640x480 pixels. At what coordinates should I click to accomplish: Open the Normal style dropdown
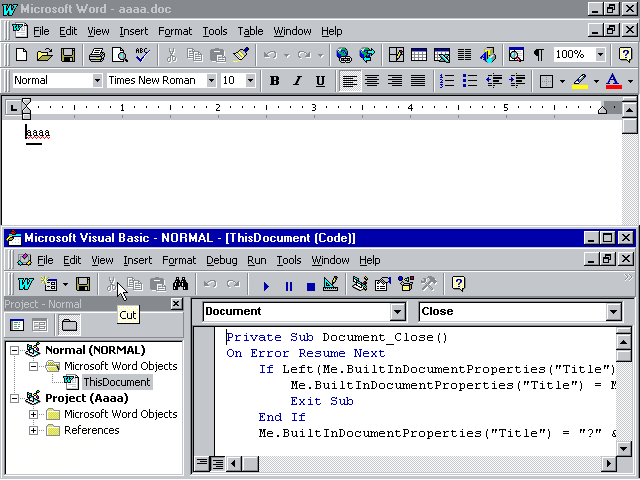pos(97,80)
